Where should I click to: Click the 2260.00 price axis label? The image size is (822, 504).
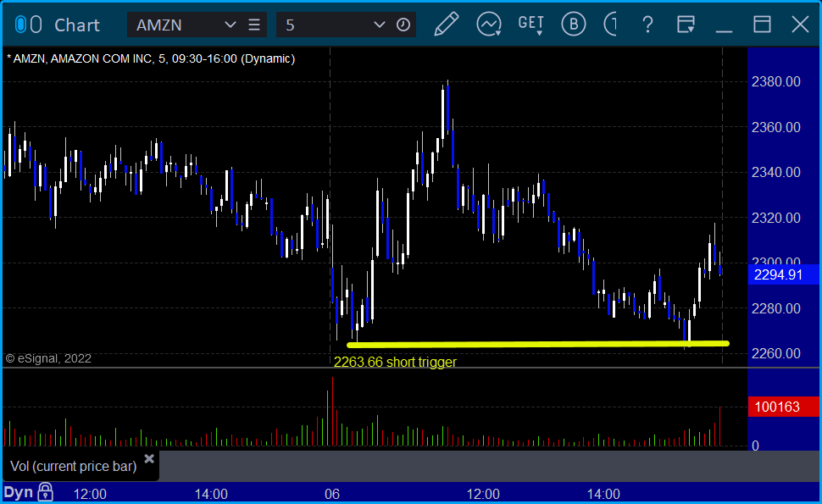click(x=776, y=353)
